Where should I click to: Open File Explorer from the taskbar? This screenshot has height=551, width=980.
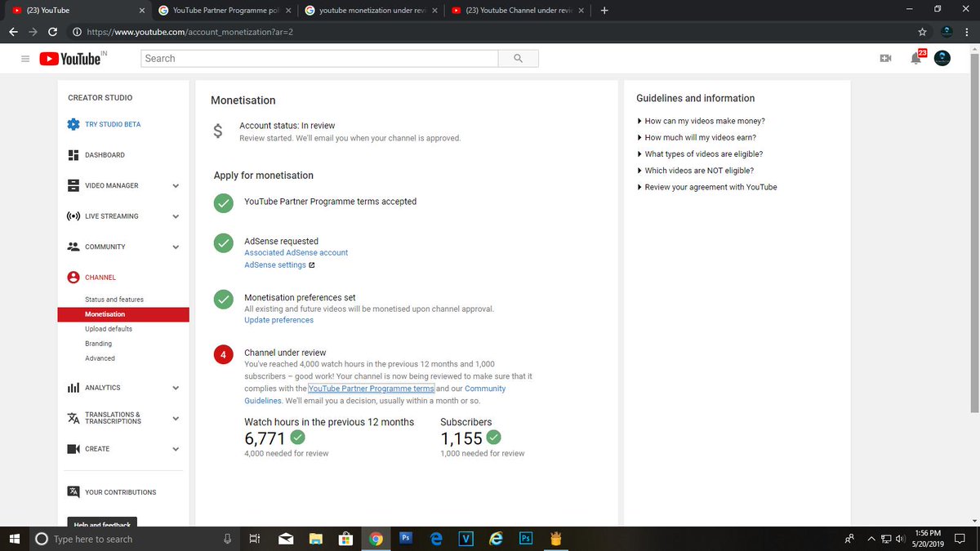315,539
